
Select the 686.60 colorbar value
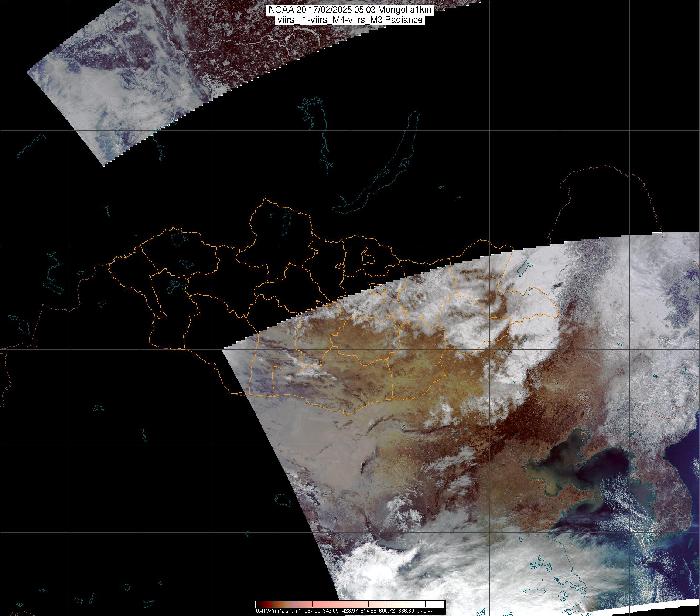pyautogui.click(x=406, y=611)
